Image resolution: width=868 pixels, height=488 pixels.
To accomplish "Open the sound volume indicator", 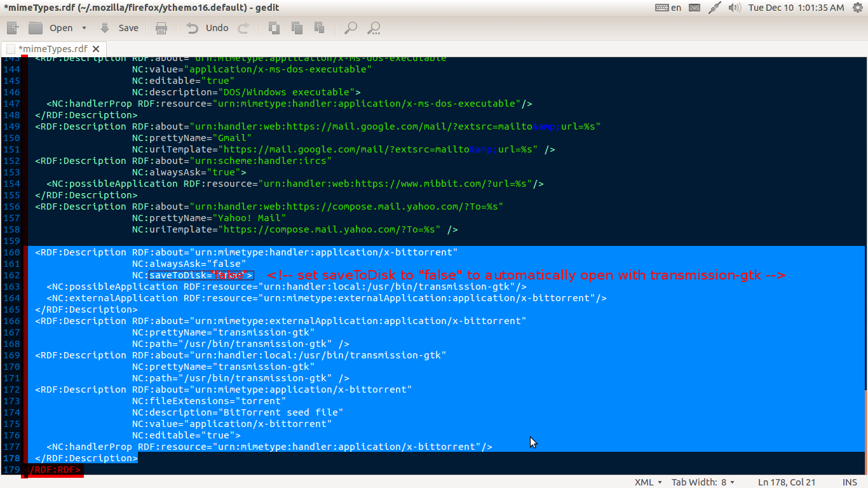I will tap(735, 8).
